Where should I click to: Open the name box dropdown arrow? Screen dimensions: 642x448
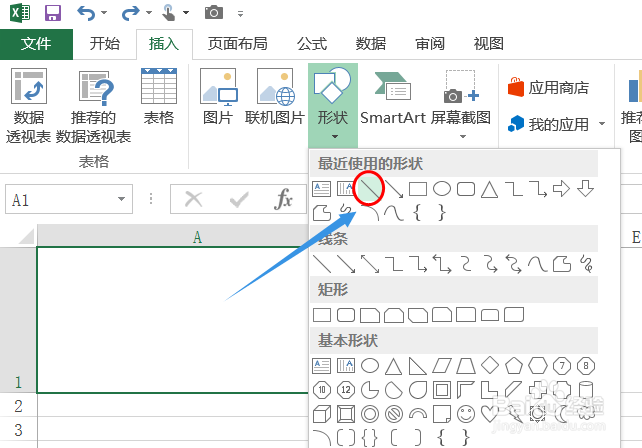(121, 199)
